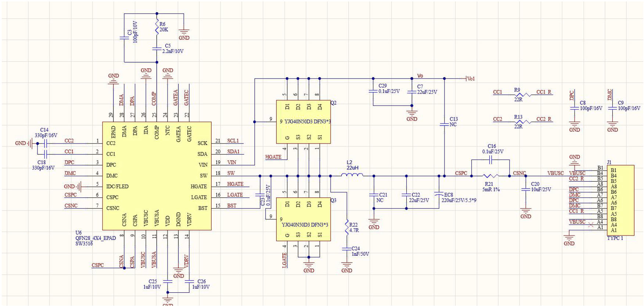Click the C24 1nF/50V capacitor
The width and height of the screenshot is (644, 306).
point(346,249)
